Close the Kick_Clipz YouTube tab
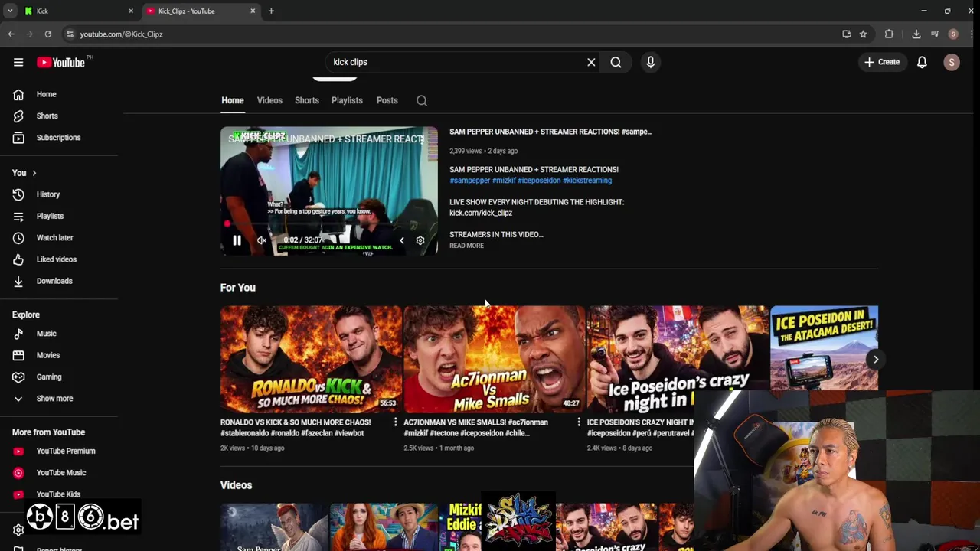Viewport: 980px width, 551px height. tap(253, 11)
